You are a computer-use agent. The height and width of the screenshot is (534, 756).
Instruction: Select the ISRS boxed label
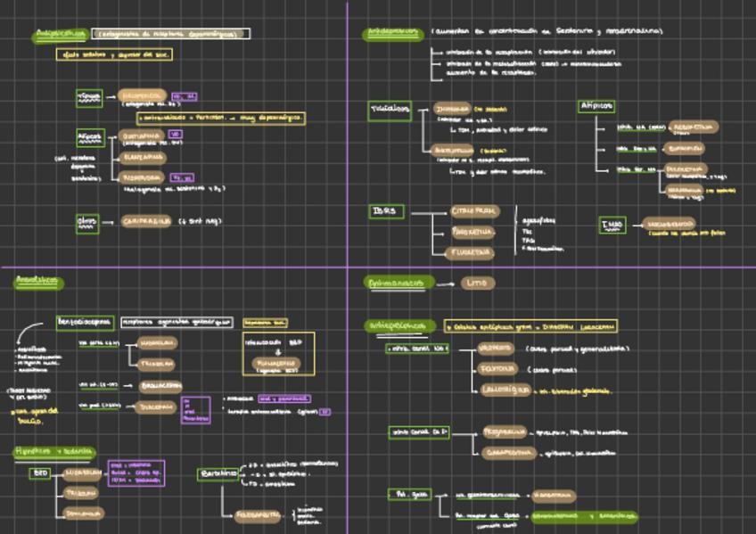pyautogui.click(x=387, y=212)
